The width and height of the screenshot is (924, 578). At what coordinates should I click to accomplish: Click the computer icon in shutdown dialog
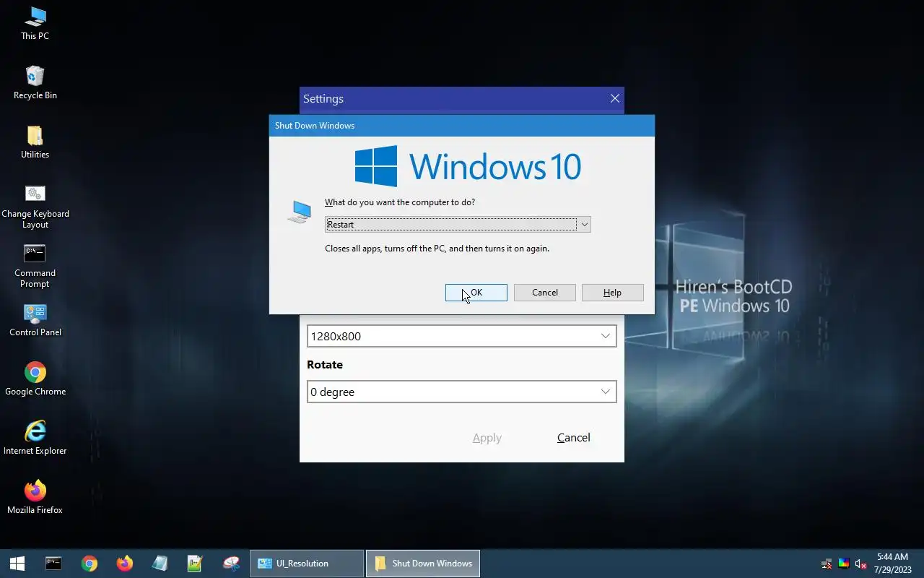299,212
